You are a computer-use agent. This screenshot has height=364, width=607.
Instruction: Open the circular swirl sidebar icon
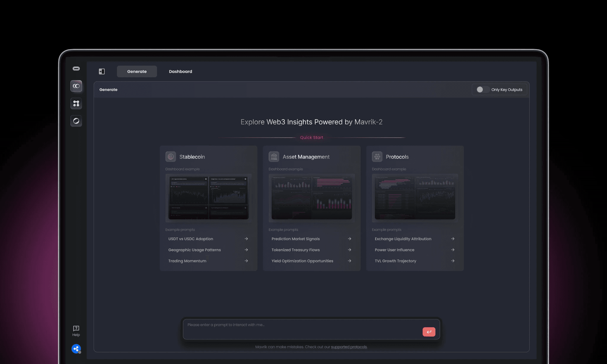coord(76,121)
